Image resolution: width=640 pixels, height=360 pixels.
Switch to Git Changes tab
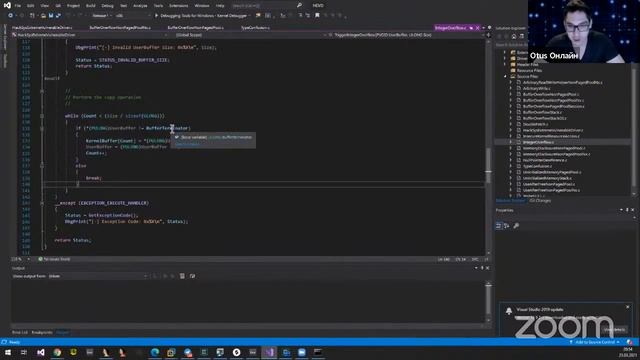(540, 201)
